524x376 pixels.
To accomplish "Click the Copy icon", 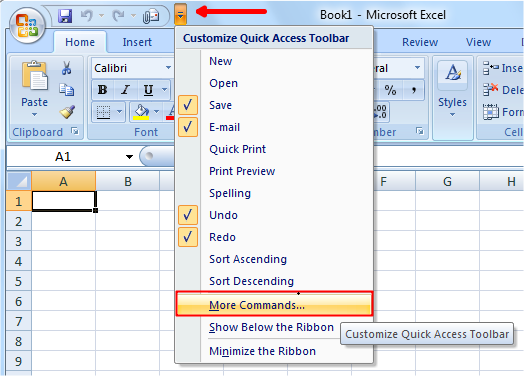I will [x=67, y=90].
